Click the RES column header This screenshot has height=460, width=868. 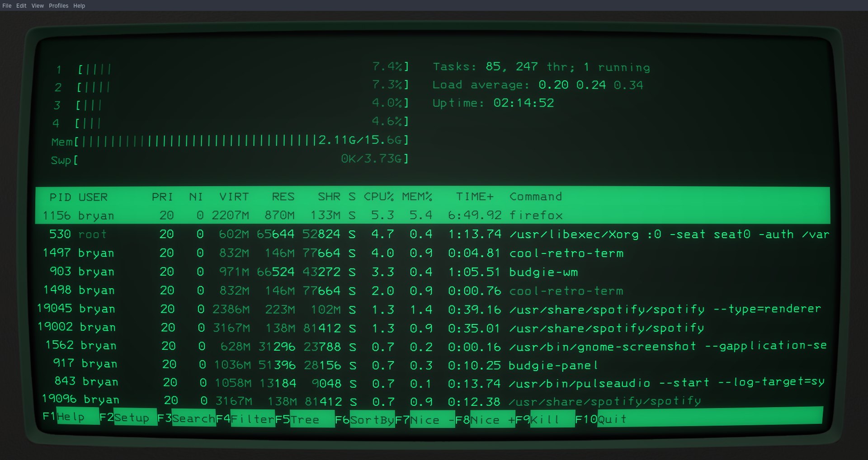pos(283,197)
